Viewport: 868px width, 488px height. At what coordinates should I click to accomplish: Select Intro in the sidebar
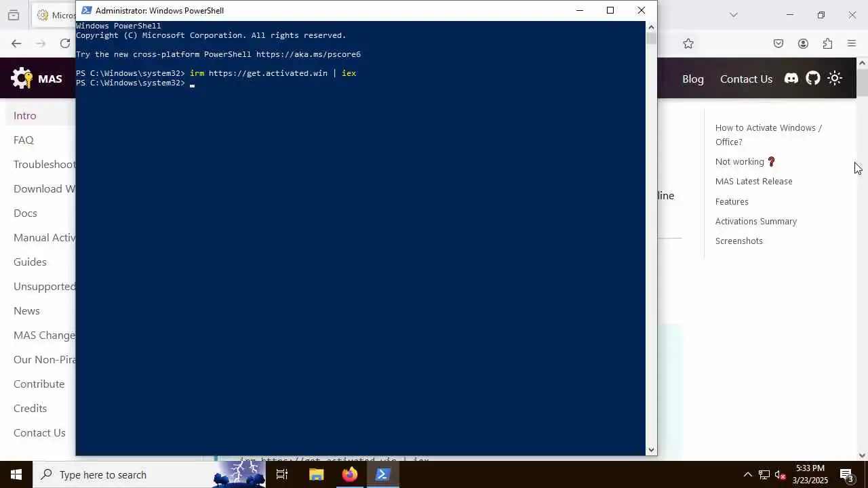tap(25, 115)
